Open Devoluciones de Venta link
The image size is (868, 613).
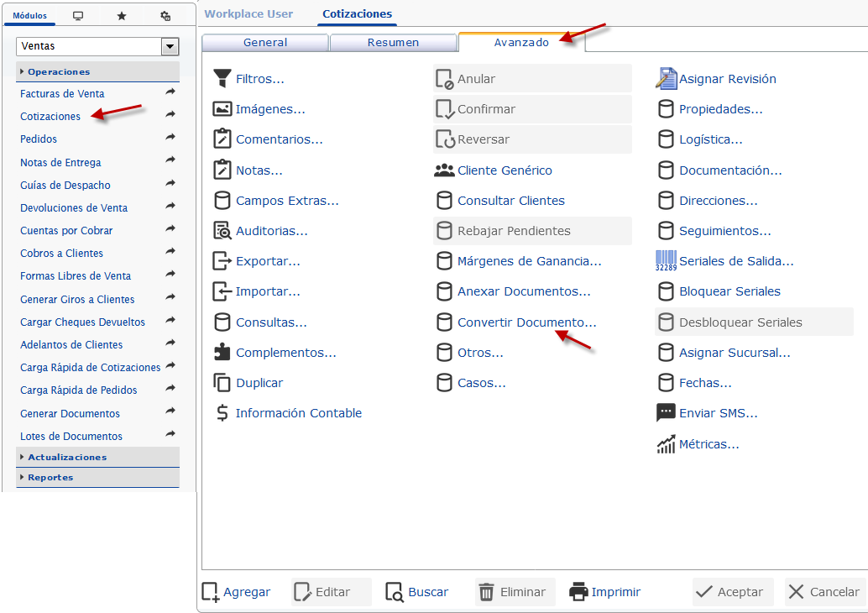[x=74, y=207]
